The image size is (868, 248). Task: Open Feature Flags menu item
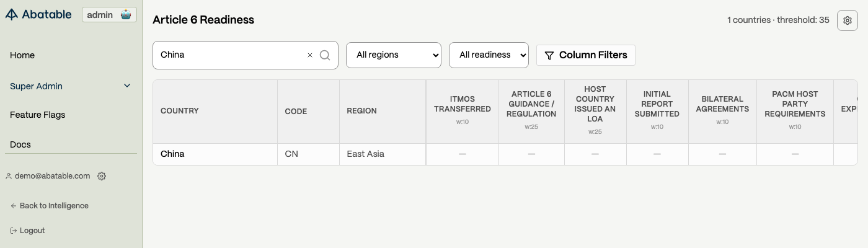tap(37, 115)
